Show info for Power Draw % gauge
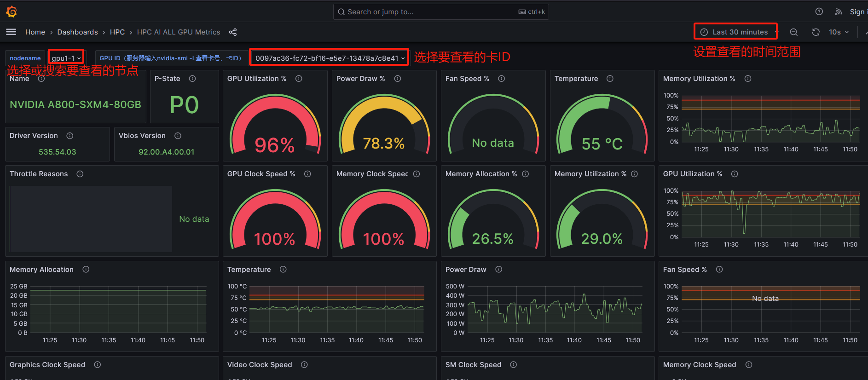Image resolution: width=868 pixels, height=380 pixels. tap(398, 79)
